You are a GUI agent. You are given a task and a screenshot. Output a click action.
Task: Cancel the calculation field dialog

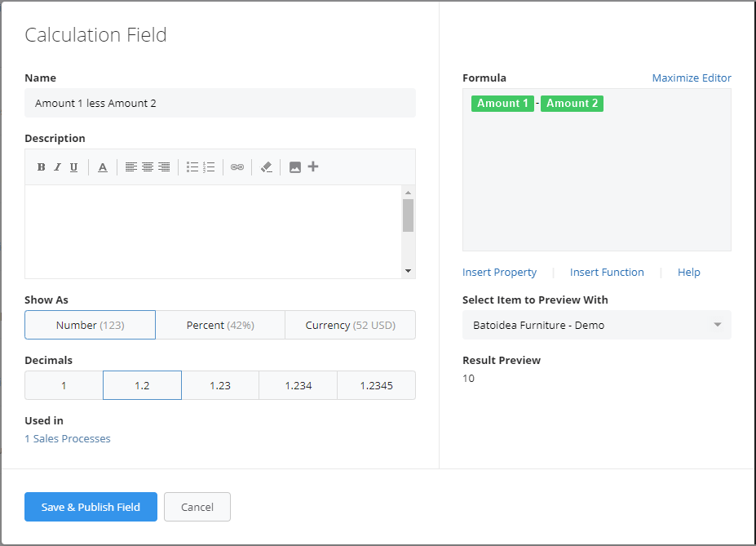197,507
